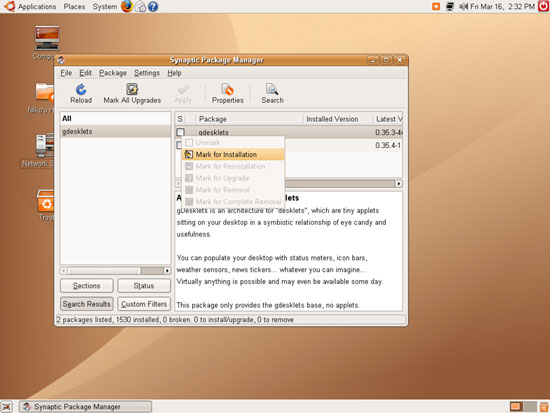Viewport: 550px width, 413px height.
Task: Click Mark for Complete Removal entry
Action: point(233,202)
